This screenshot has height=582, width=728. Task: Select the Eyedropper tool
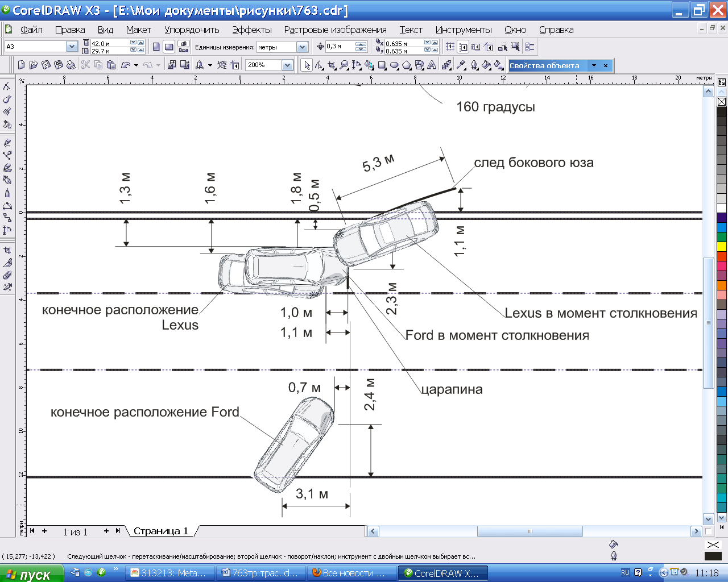coord(461,65)
